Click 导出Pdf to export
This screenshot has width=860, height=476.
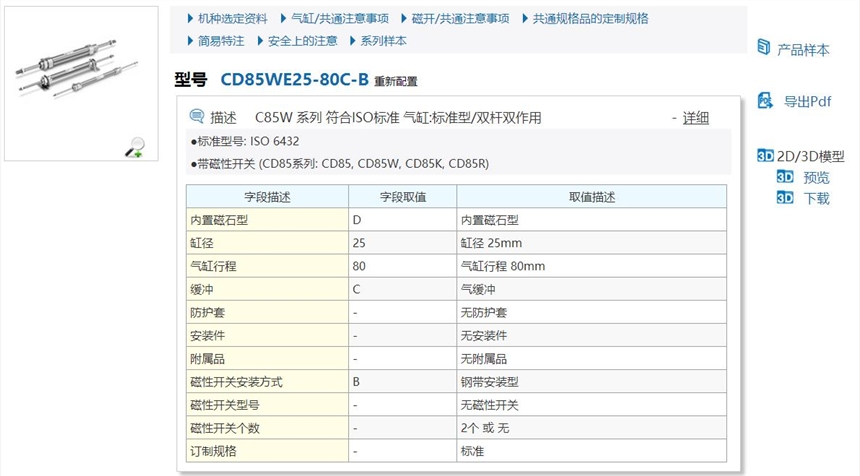(807, 101)
